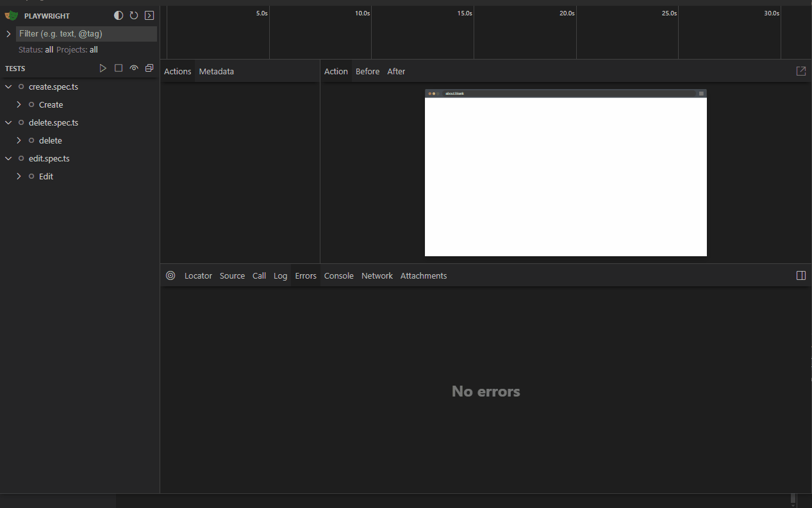Expand the delete test item
The image size is (812, 508).
[x=19, y=140]
